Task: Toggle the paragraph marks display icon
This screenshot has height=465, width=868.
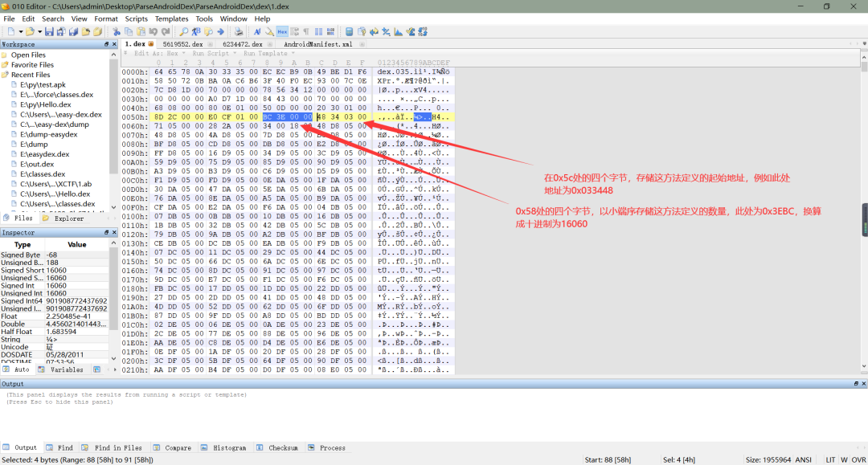Action: point(306,31)
